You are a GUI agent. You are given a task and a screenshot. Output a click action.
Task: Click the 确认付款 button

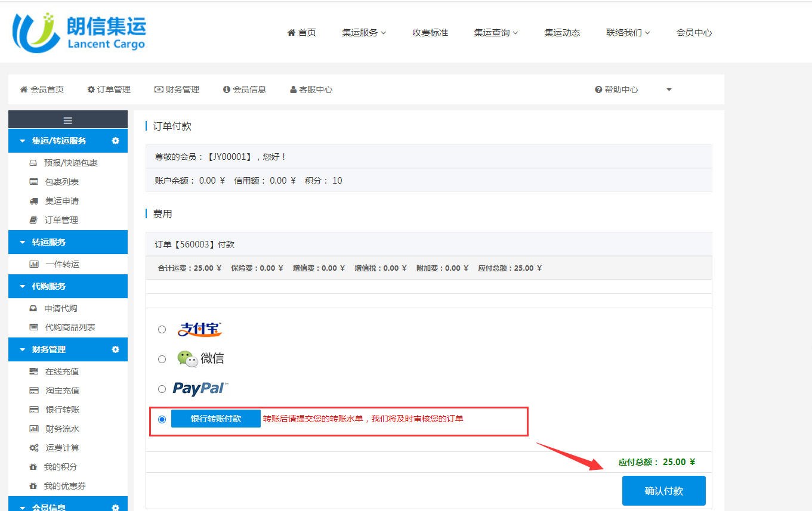664,491
